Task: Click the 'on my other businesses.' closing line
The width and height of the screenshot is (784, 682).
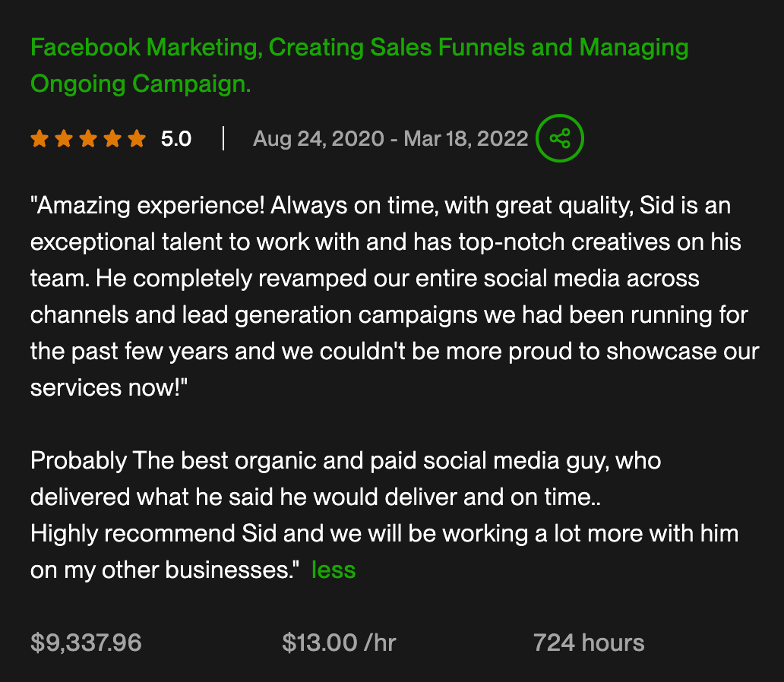Action: point(165,570)
